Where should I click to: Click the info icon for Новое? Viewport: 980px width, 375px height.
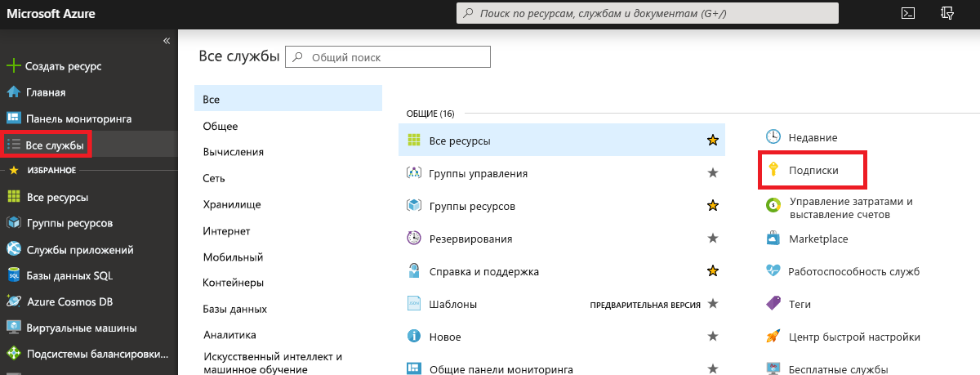pyautogui.click(x=413, y=337)
